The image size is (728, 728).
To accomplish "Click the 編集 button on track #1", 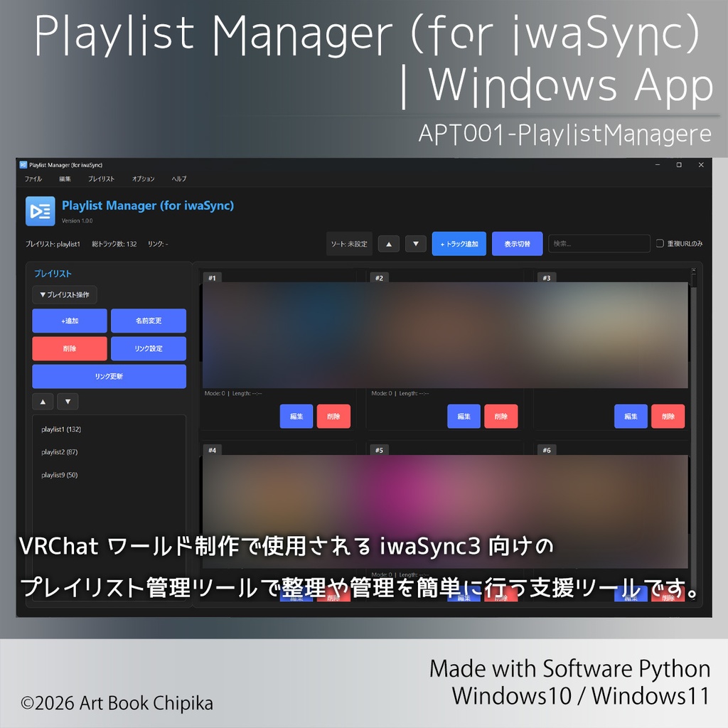I will pos(296,417).
